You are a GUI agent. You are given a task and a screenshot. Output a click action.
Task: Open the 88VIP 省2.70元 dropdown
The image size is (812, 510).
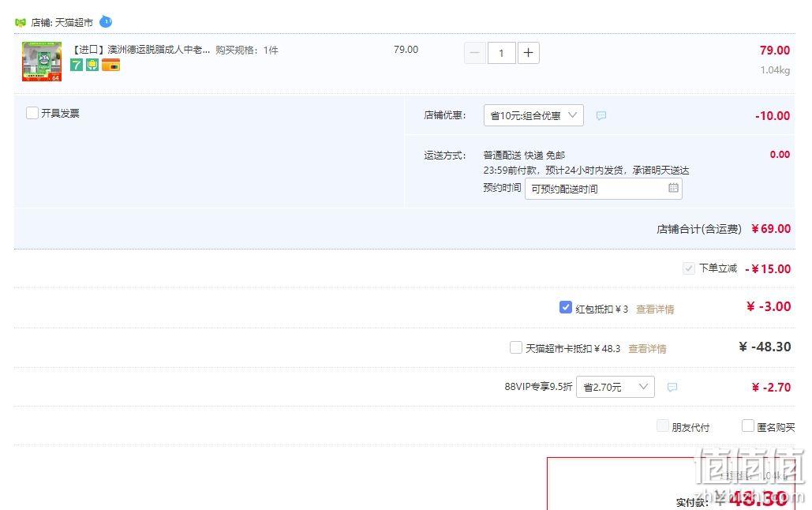pos(616,387)
